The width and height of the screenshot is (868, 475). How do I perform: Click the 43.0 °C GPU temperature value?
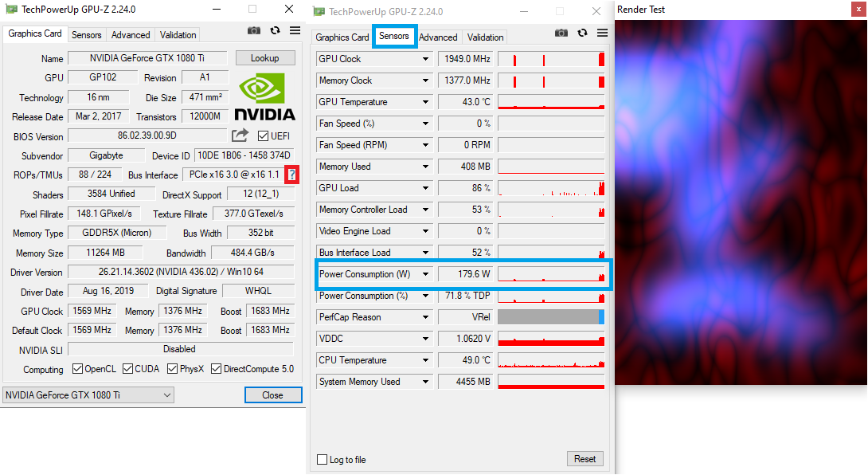465,102
